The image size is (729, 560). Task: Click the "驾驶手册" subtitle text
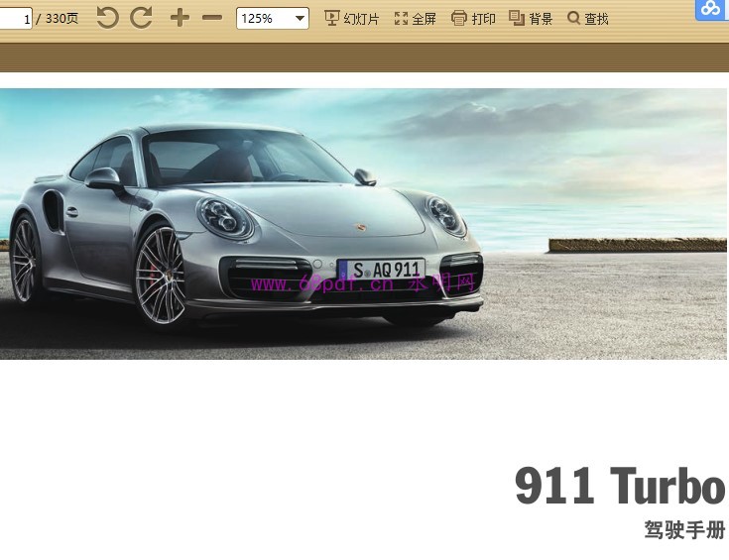click(684, 530)
